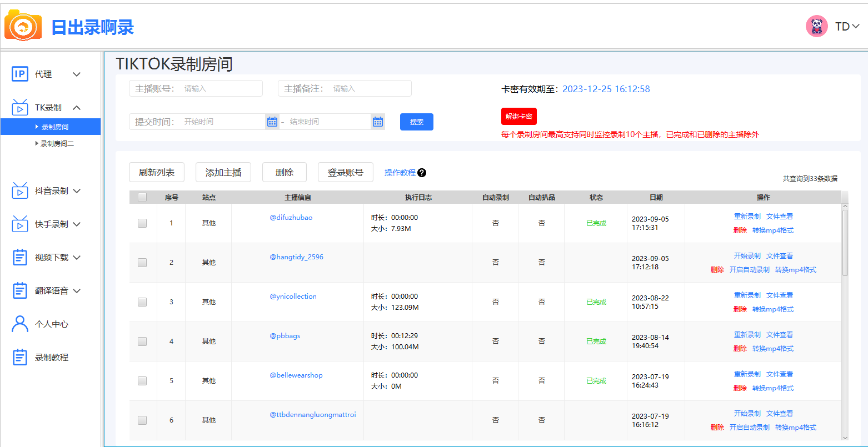This screenshot has height=447, width=868.
Task: Check the row for @pbbags
Action: tap(142, 341)
